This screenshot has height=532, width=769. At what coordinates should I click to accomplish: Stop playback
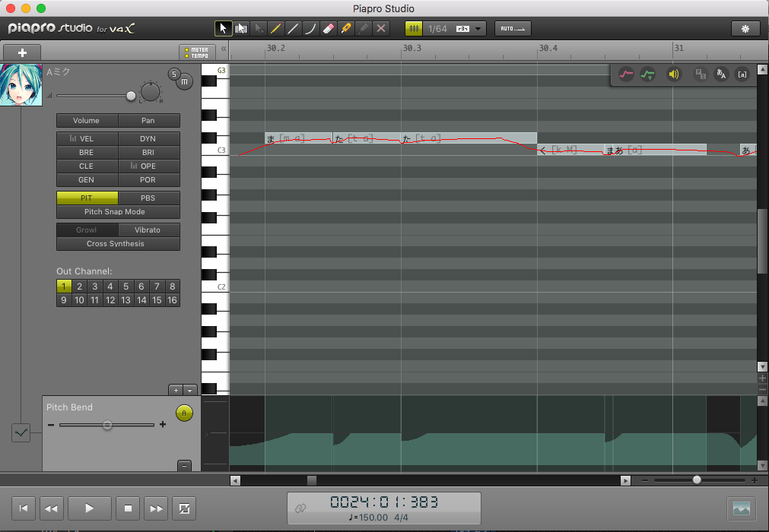[128, 508]
